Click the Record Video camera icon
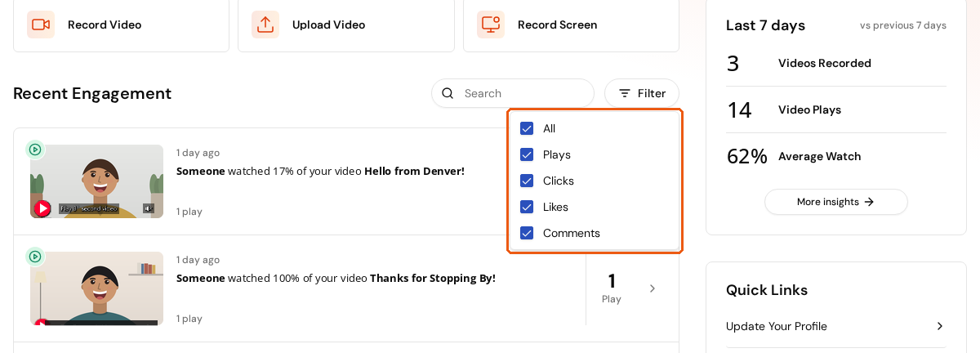 click(40, 25)
